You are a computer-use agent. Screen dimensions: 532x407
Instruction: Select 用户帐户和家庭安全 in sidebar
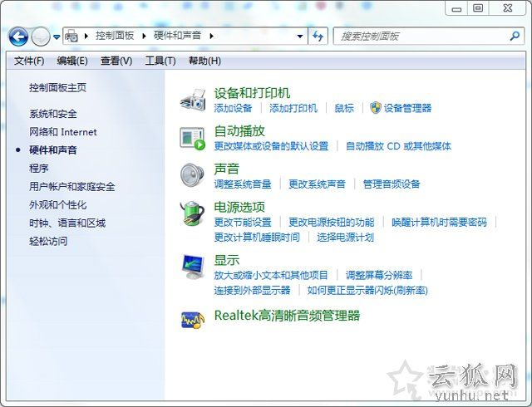click(72, 187)
